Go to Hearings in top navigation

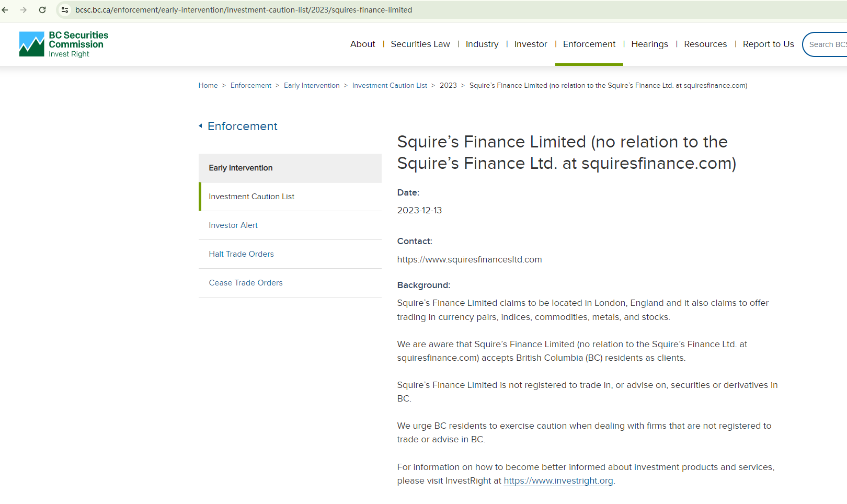[649, 44]
